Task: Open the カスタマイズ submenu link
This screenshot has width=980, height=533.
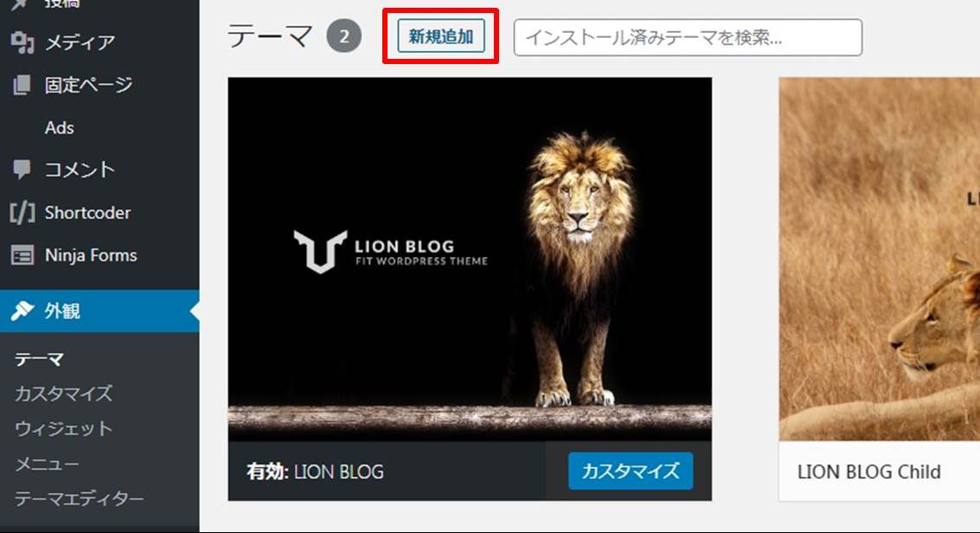Action: (x=64, y=394)
